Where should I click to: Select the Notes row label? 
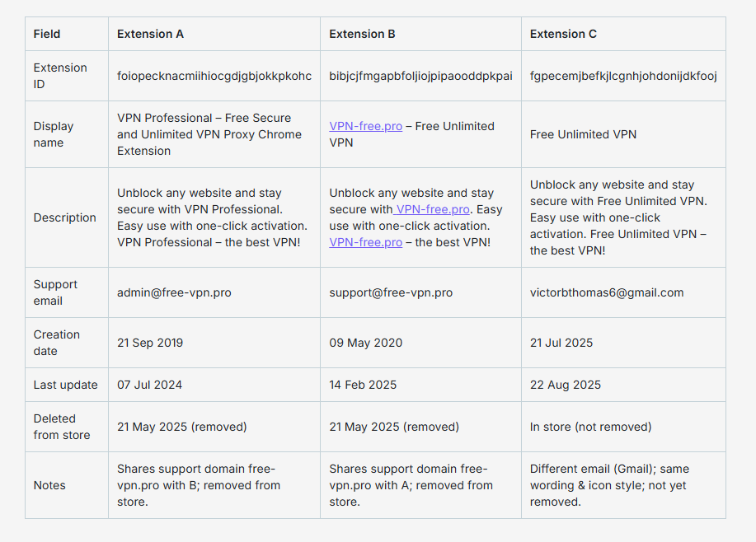[x=49, y=485]
